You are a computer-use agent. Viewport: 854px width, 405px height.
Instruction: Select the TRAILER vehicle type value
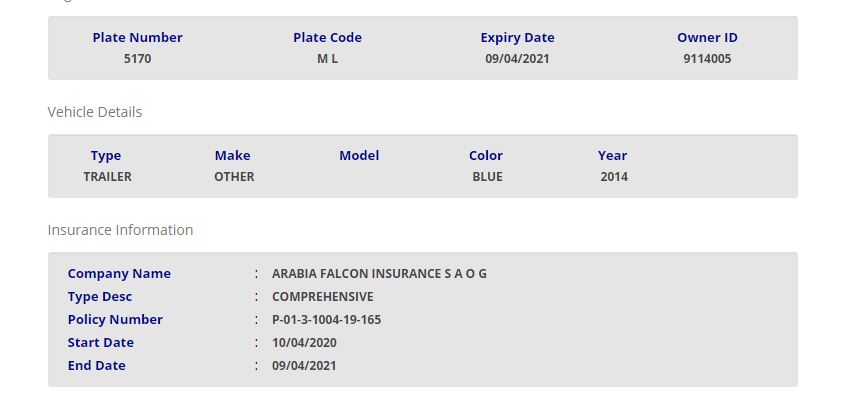coord(107,177)
